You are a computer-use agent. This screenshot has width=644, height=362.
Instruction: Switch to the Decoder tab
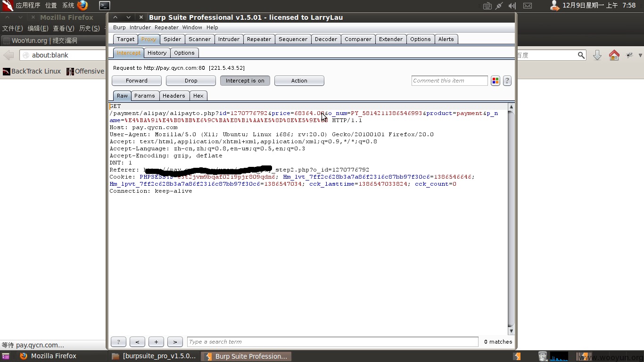tap(326, 39)
